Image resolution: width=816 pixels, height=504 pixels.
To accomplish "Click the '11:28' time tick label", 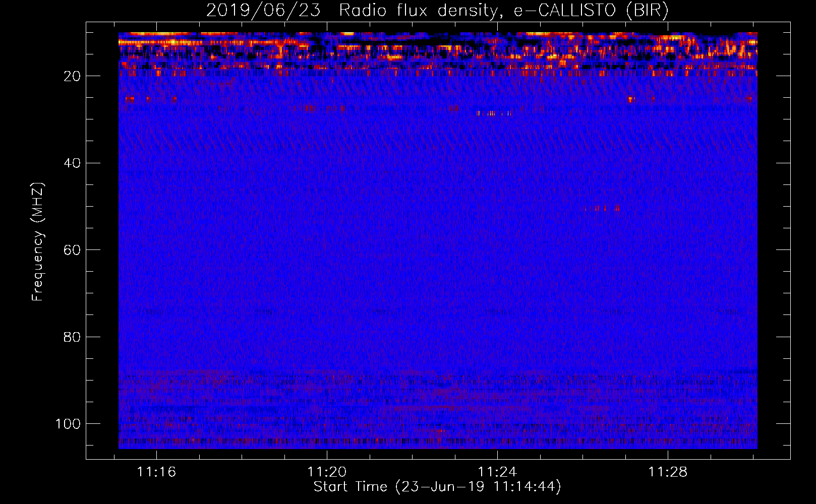I will coord(668,472).
